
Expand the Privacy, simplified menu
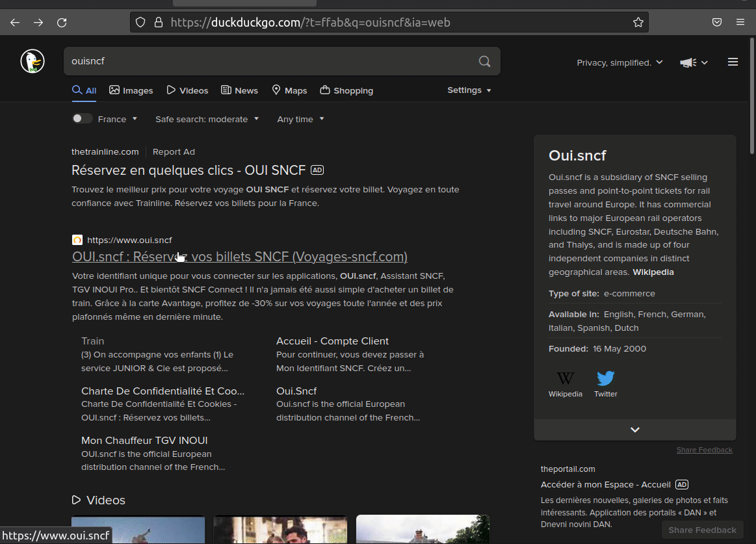point(619,62)
